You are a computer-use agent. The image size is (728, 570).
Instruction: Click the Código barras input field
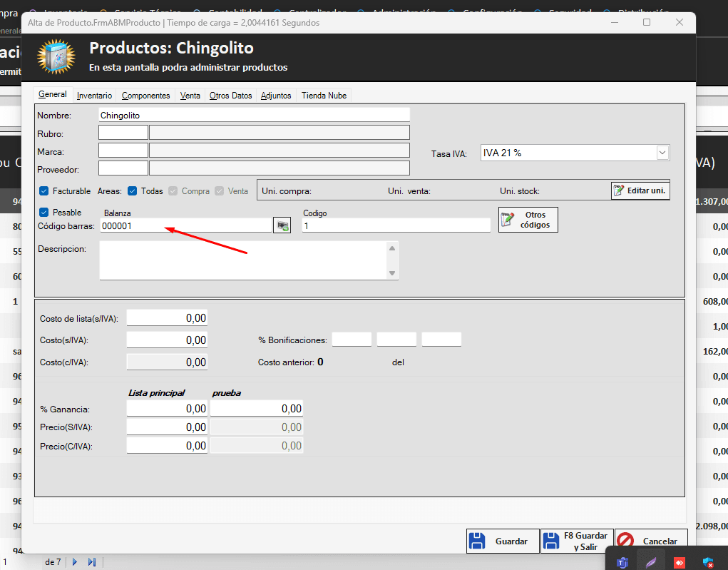[185, 225]
